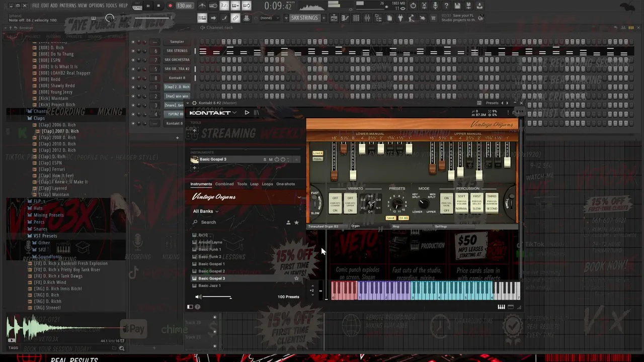Viewport: 644px width, 362px height.
Task: Stop playback in transport
Action: coord(158,6)
